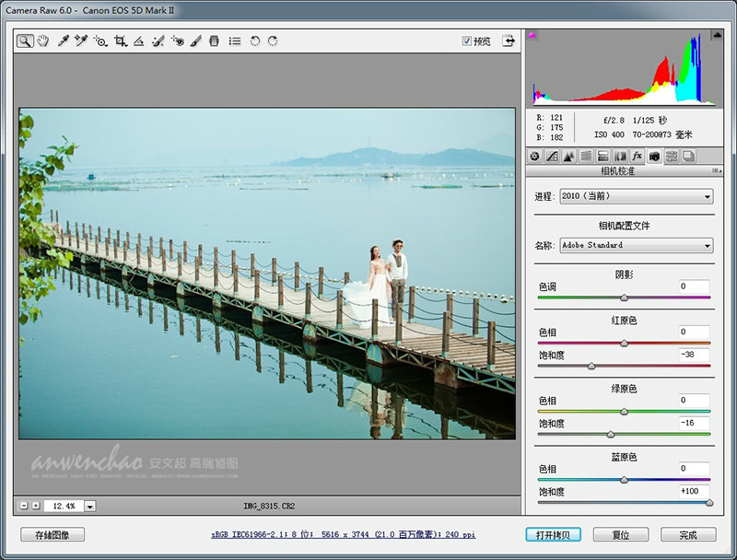Click the 蓝原色 色相 value field
This screenshot has height=560, width=737.
tap(694, 469)
